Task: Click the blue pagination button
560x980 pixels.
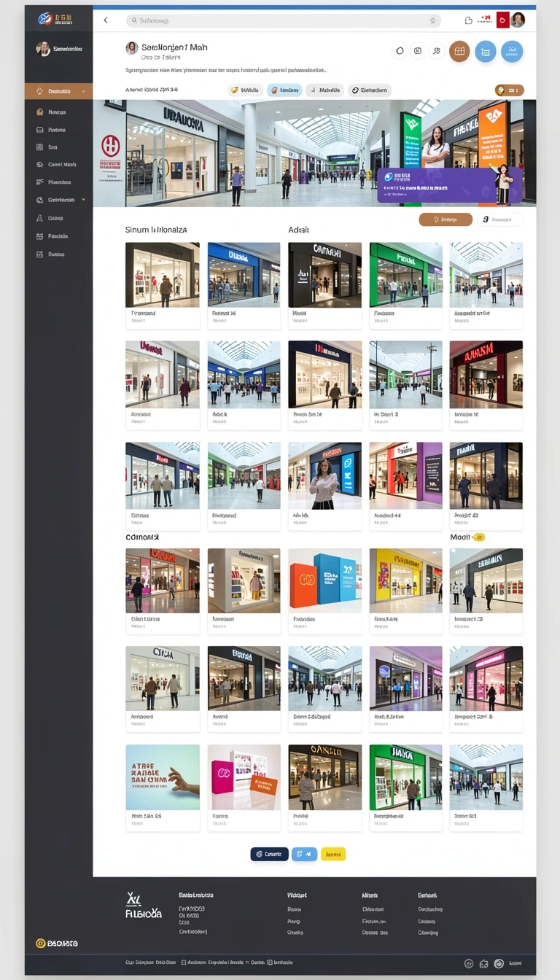Action: click(x=304, y=854)
